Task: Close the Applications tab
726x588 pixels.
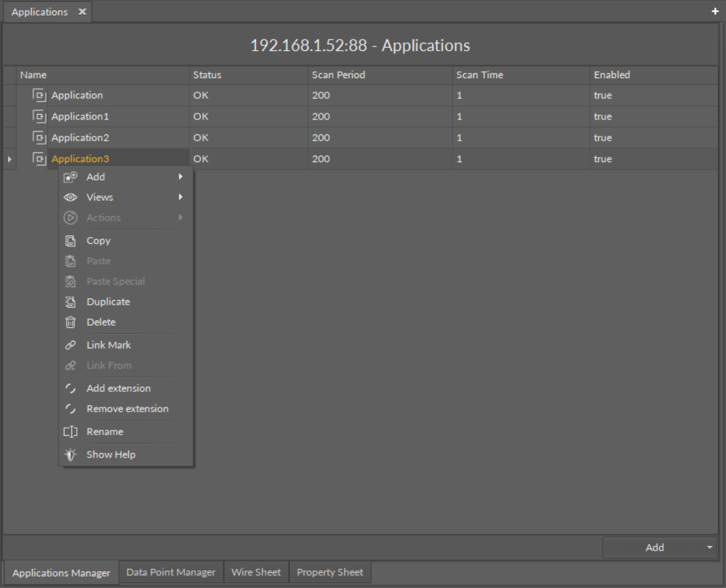Action: [x=81, y=12]
